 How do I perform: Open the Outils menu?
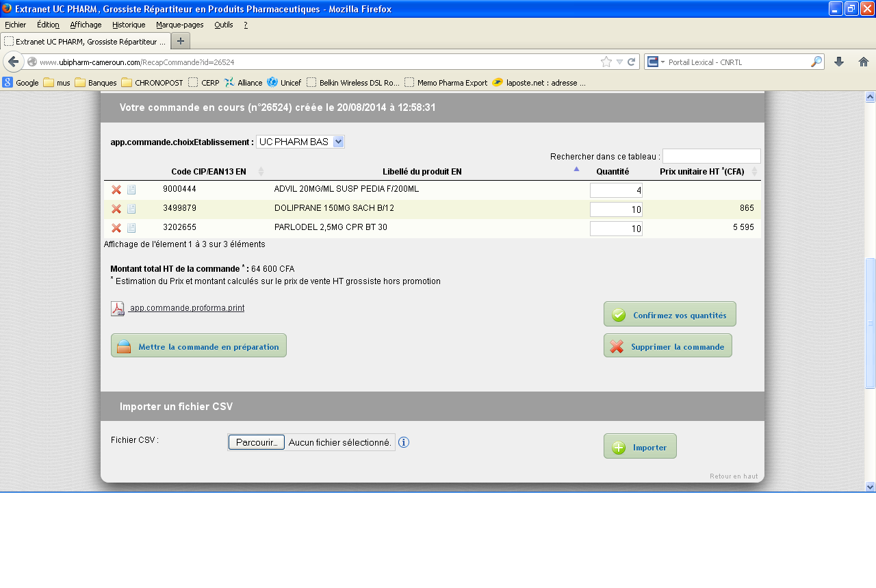coord(224,25)
